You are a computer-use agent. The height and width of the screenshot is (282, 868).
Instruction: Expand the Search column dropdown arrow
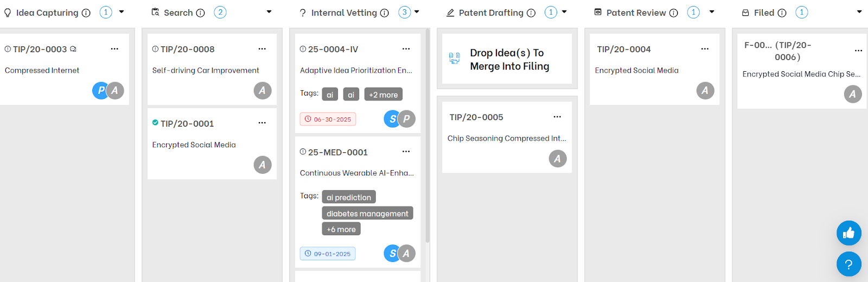tap(269, 12)
